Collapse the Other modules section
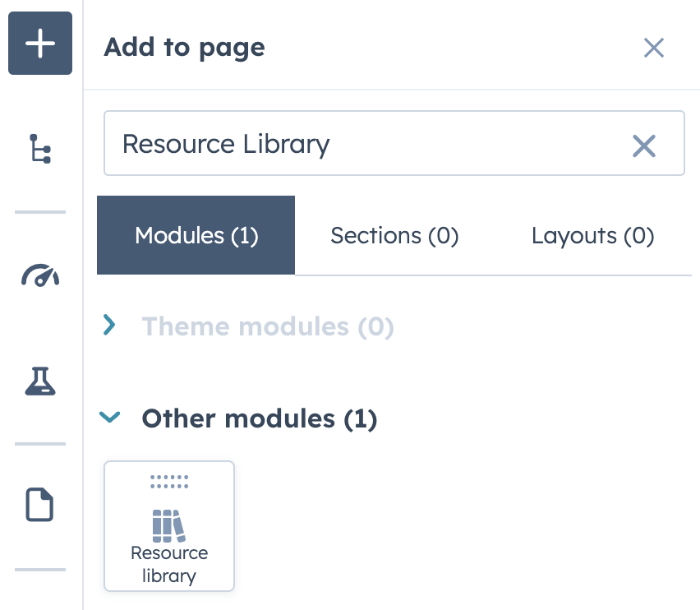 109,418
